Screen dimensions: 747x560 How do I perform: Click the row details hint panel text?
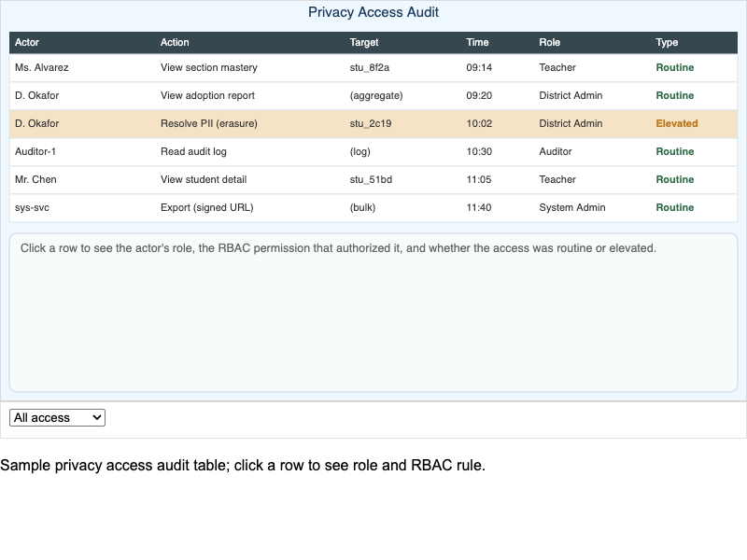338,248
